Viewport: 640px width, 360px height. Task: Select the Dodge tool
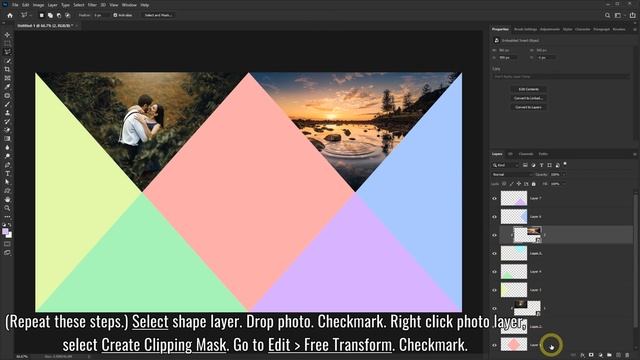(7, 156)
